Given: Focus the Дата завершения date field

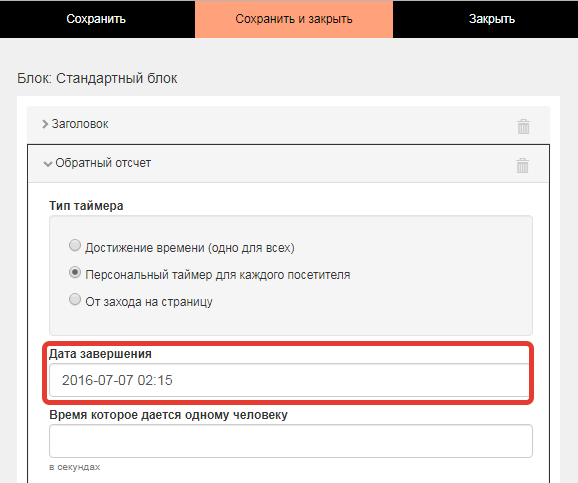Looking at the screenshot, I should 290,380.
